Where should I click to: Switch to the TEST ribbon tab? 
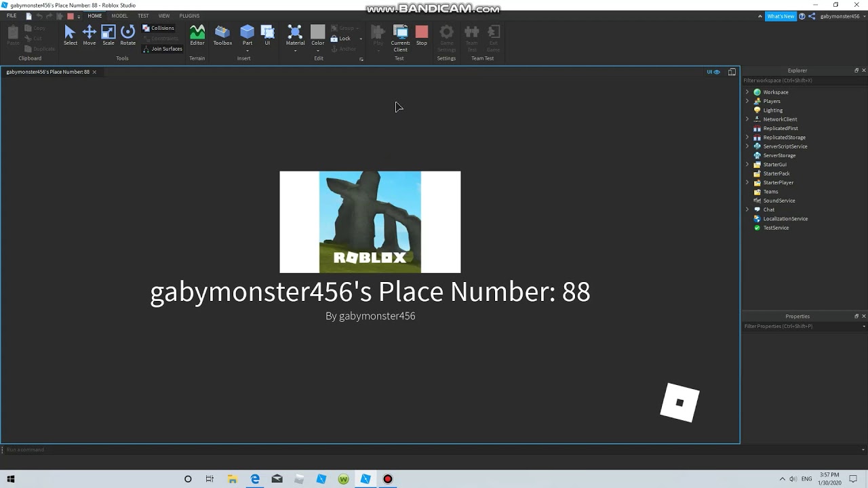point(143,16)
